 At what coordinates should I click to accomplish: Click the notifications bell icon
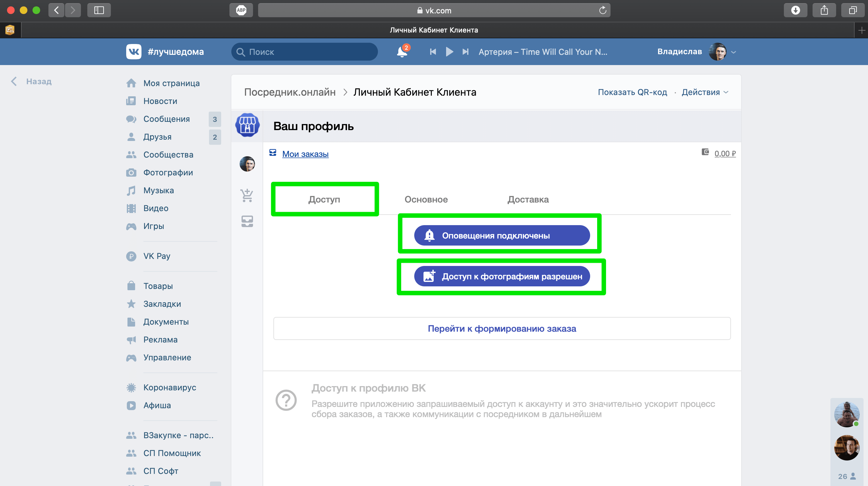click(401, 52)
